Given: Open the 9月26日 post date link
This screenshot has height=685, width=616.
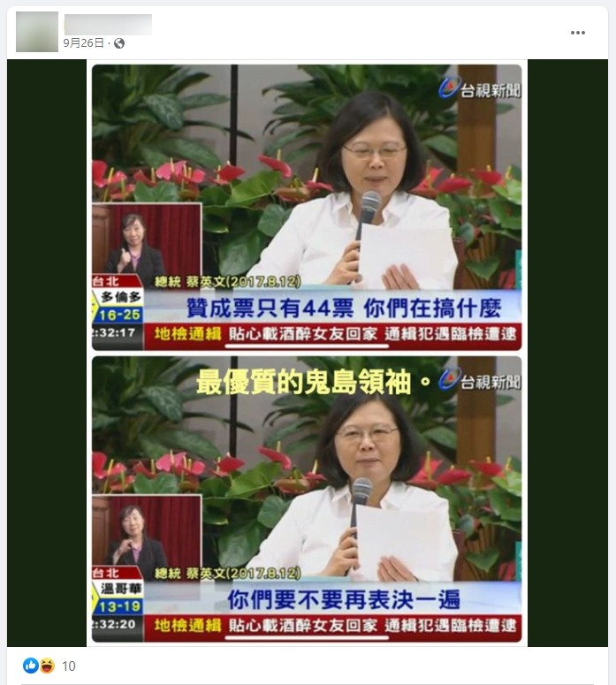Looking at the screenshot, I should [83, 42].
